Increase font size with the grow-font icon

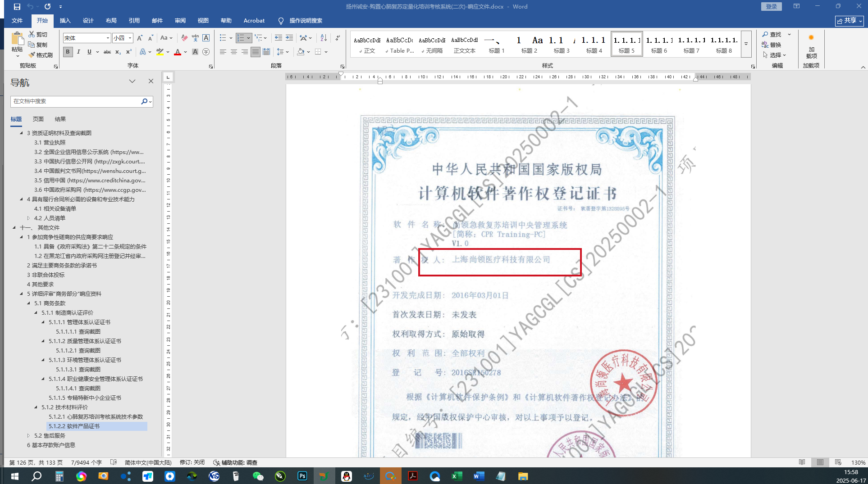tap(140, 38)
